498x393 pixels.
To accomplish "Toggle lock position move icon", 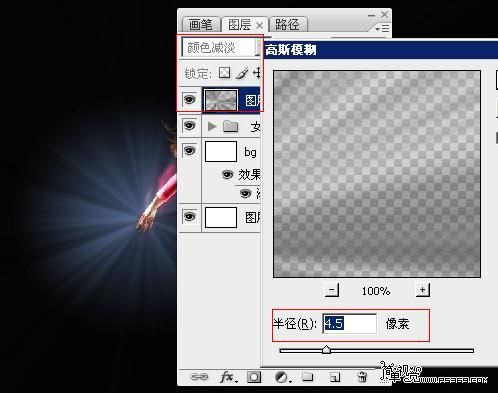I will click(257, 73).
